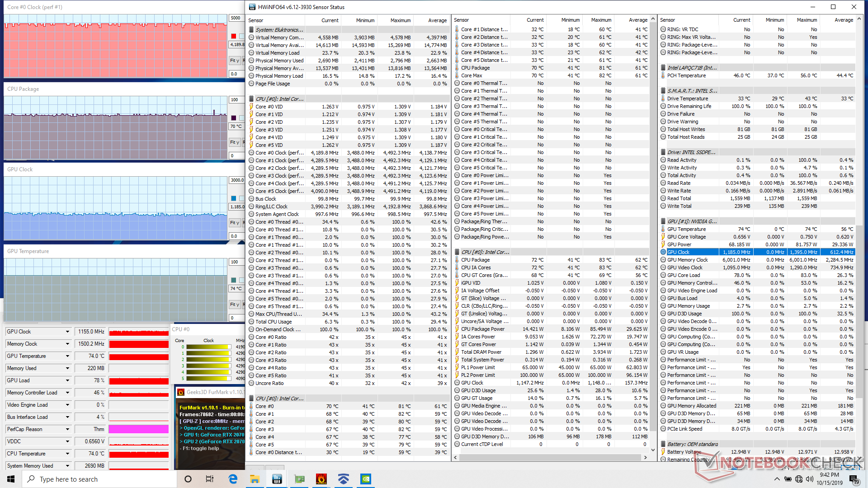Open the network status tray icon

pos(799,479)
